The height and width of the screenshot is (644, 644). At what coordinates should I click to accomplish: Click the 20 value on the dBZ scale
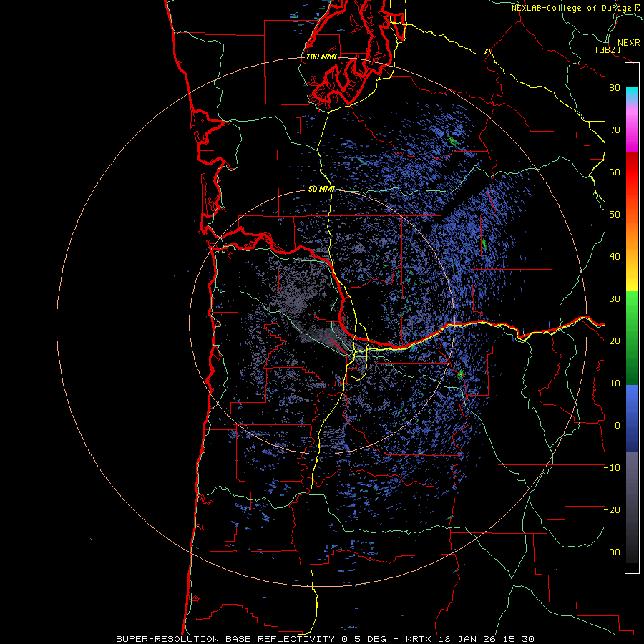(x=615, y=341)
